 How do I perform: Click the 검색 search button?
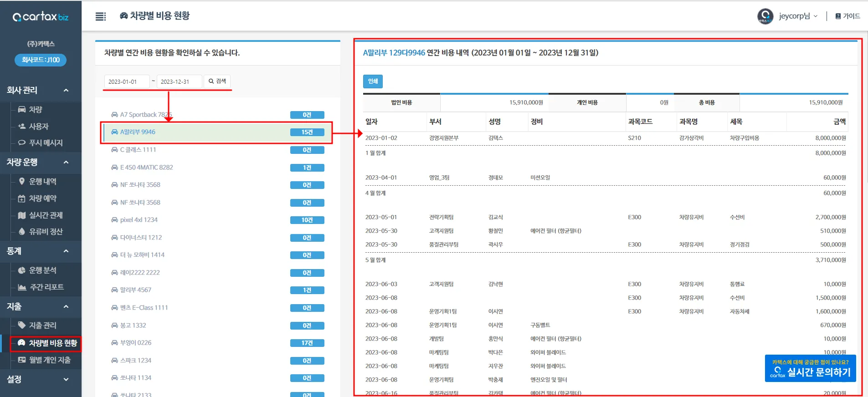click(217, 81)
